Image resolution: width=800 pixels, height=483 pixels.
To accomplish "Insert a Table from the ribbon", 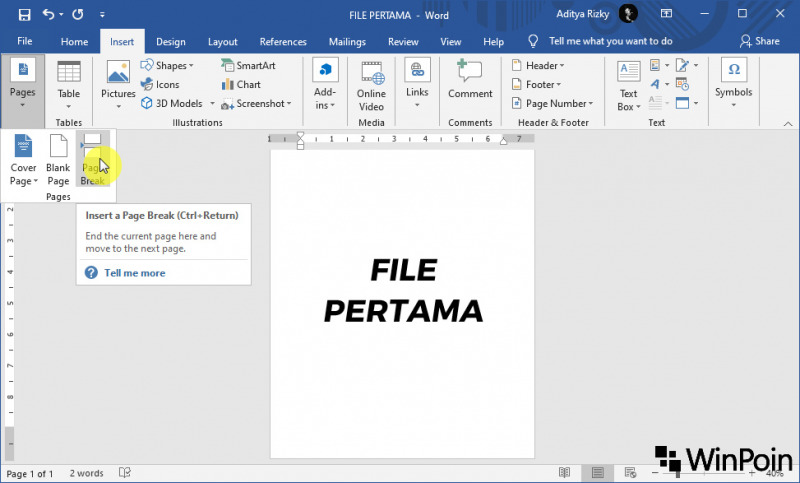I will coord(68,85).
